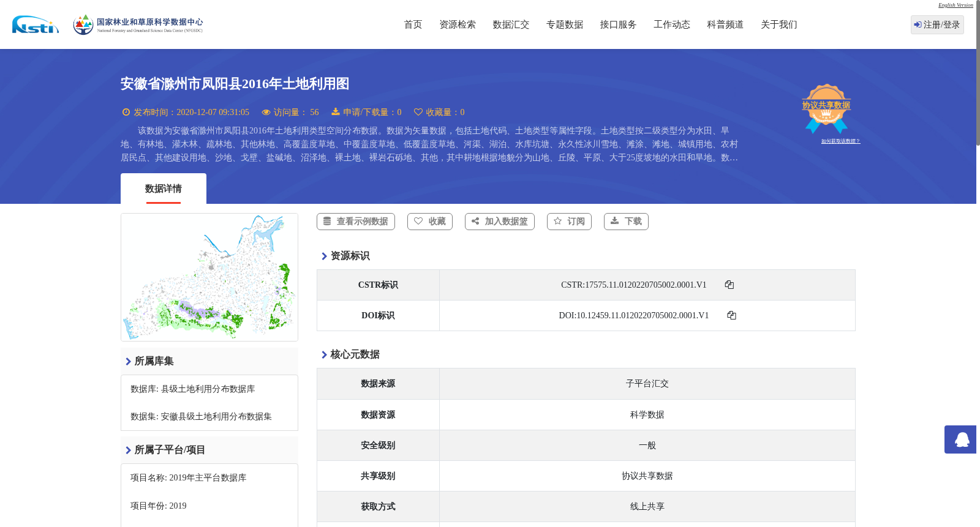Click the eye icon beside 访问量
980x527 pixels.
pyautogui.click(x=266, y=112)
